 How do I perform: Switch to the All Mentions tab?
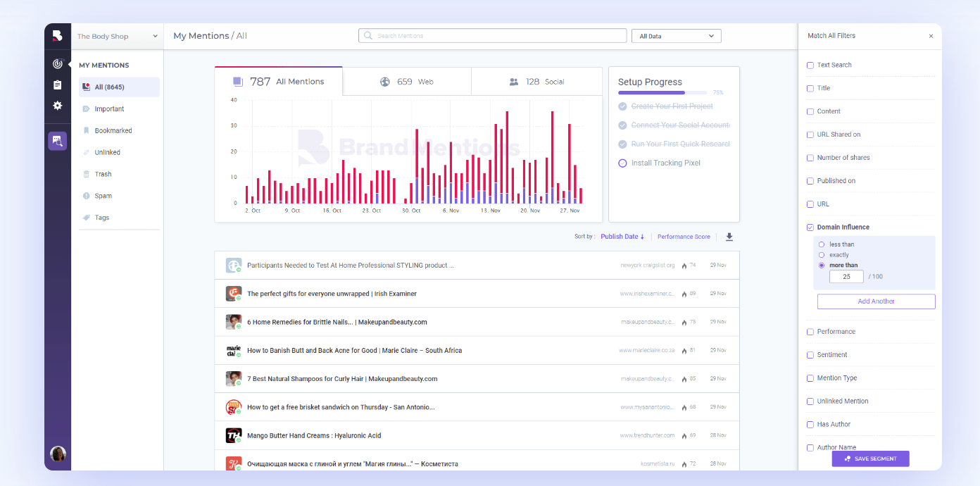(x=279, y=82)
